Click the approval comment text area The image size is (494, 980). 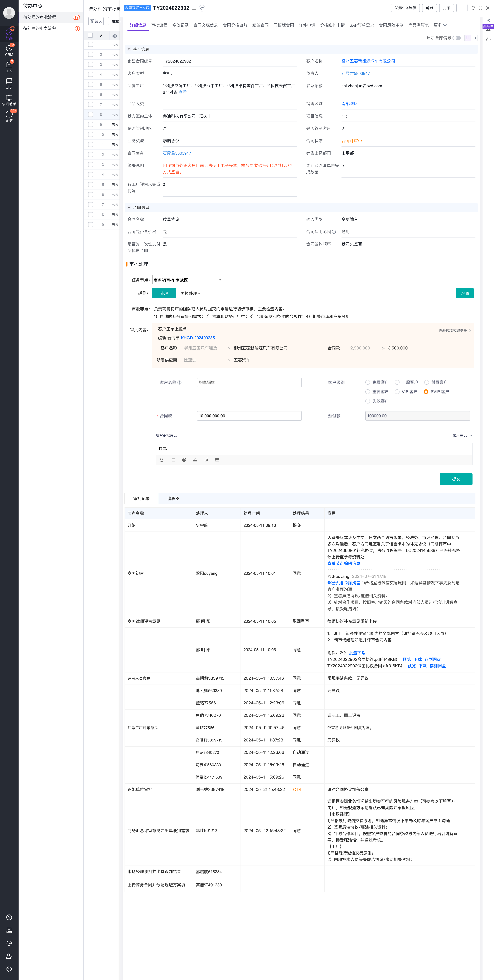click(x=314, y=449)
